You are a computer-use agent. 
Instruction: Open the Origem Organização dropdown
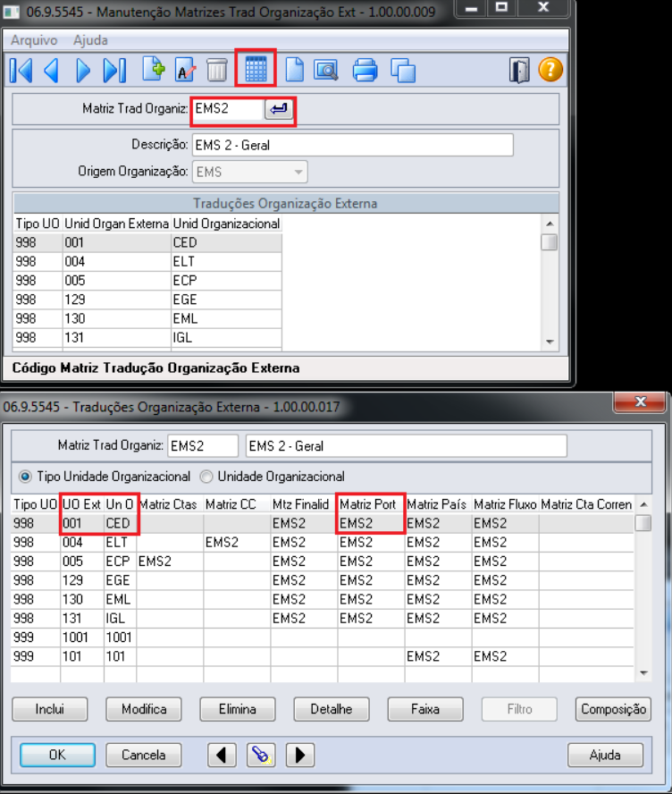[249, 173]
